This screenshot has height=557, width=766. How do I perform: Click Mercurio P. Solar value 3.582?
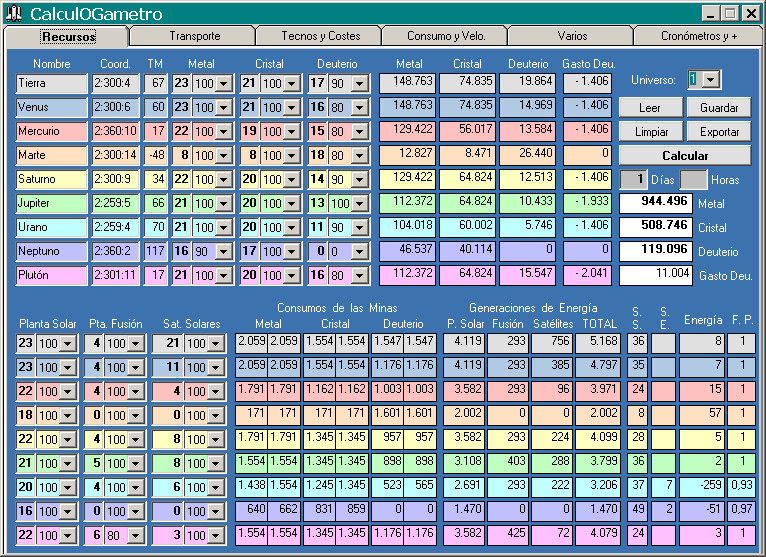pos(464,391)
